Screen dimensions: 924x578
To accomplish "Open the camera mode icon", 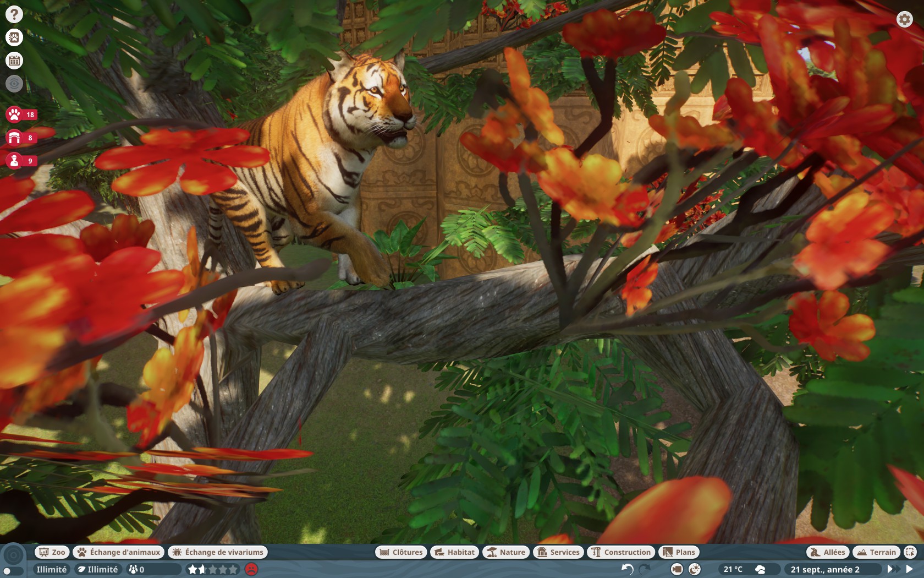I will (x=677, y=569).
